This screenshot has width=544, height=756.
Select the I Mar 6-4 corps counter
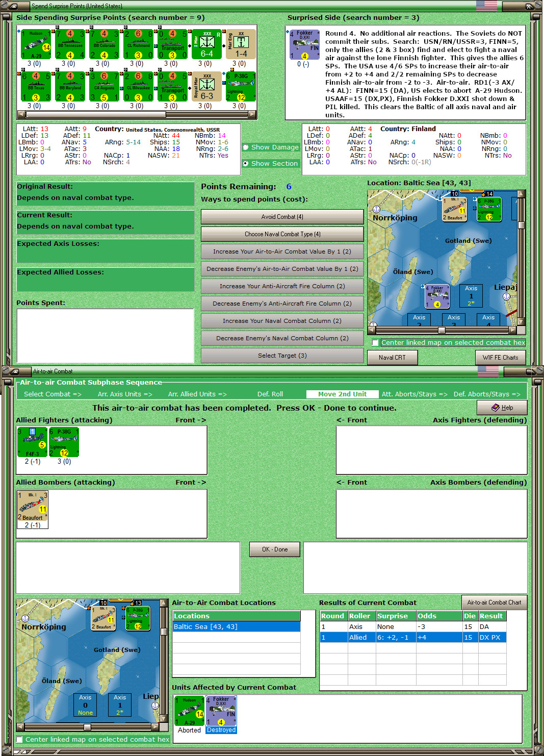coord(206,44)
